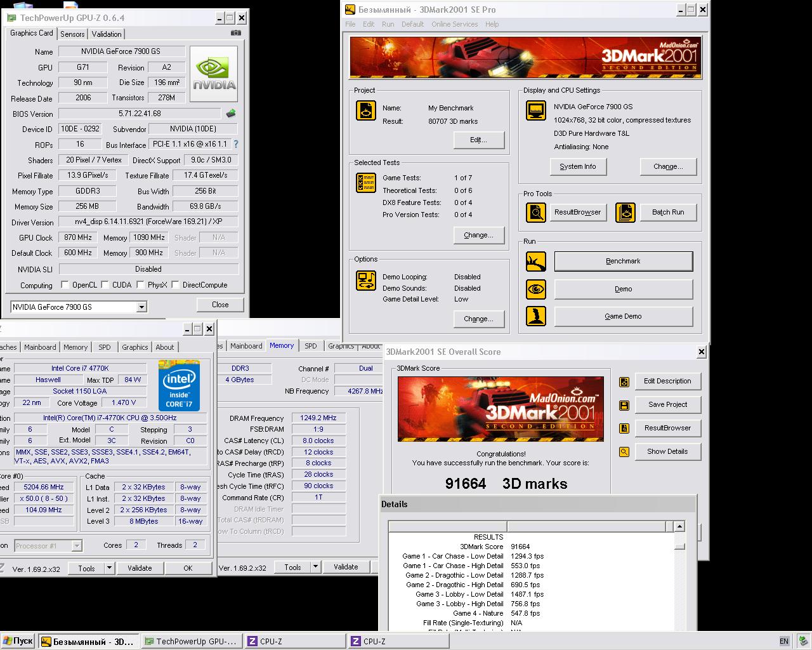
Task: Click the first CPU-Z taskbar button
Action: pyautogui.click(x=295, y=641)
